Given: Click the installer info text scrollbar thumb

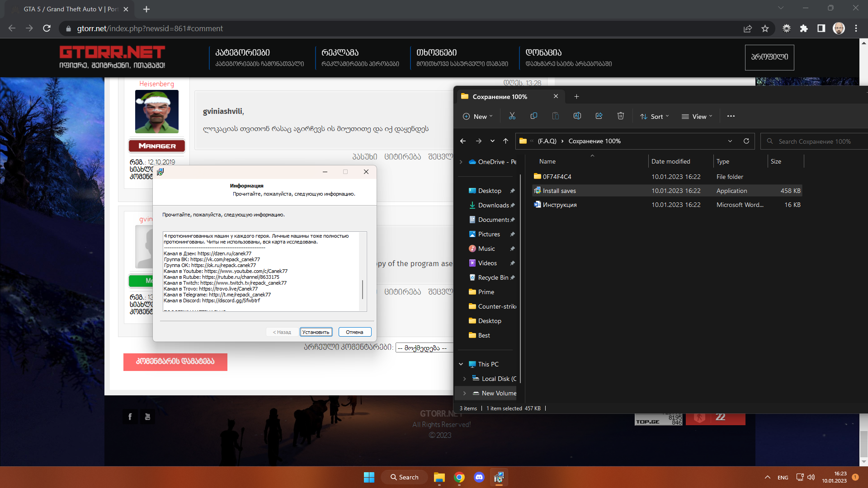Looking at the screenshot, I should [x=363, y=290].
